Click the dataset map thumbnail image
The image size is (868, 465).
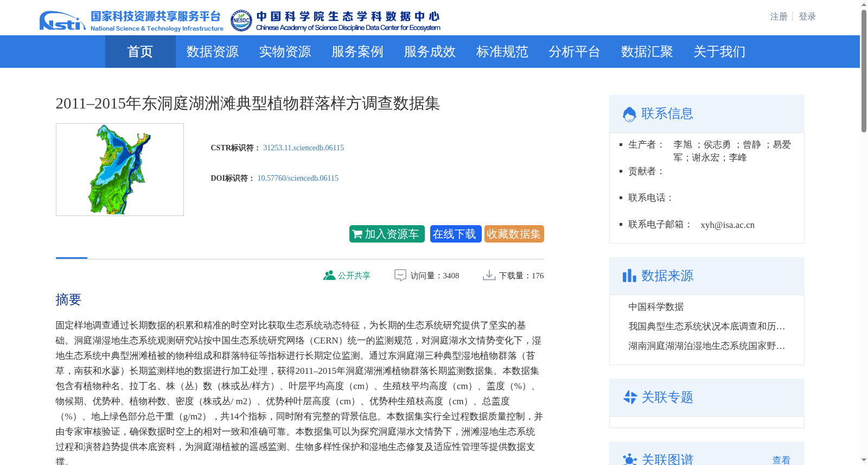(x=120, y=169)
